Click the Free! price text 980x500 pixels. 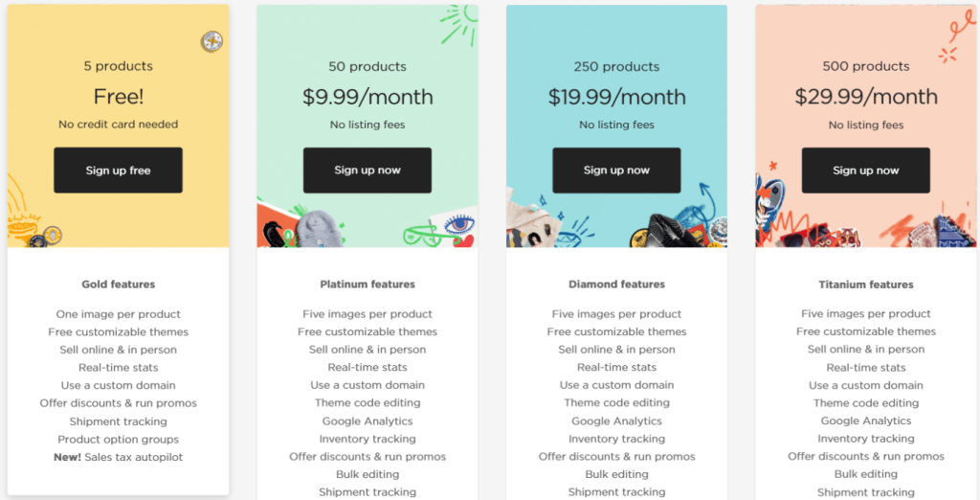[118, 97]
